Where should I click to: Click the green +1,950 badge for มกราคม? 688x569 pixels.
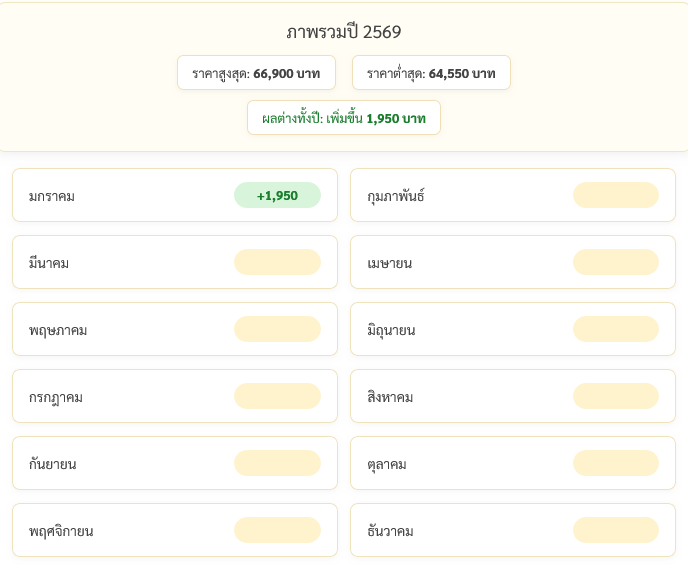[277, 195]
